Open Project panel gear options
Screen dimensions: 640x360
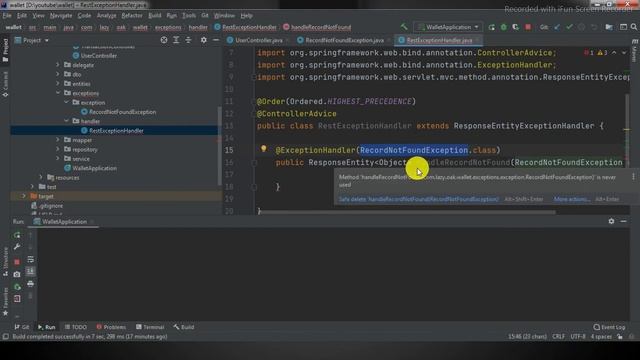point(203,40)
